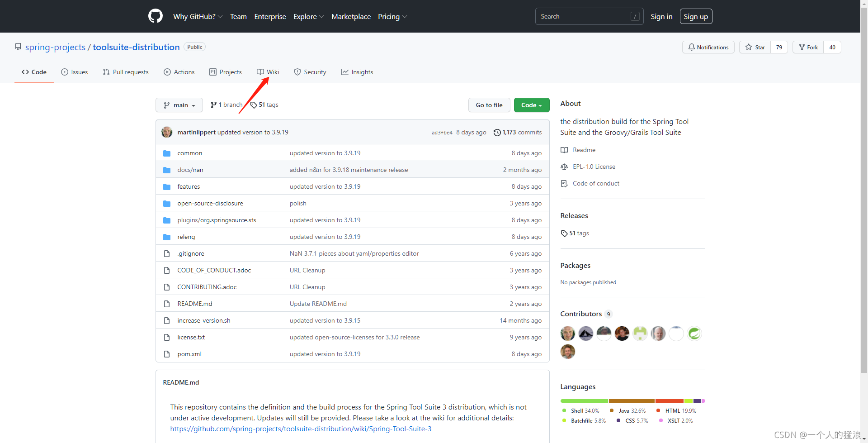This screenshot has width=868, height=443.
Task: Switch to the Pull requests tab
Action: click(x=126, y=72)
